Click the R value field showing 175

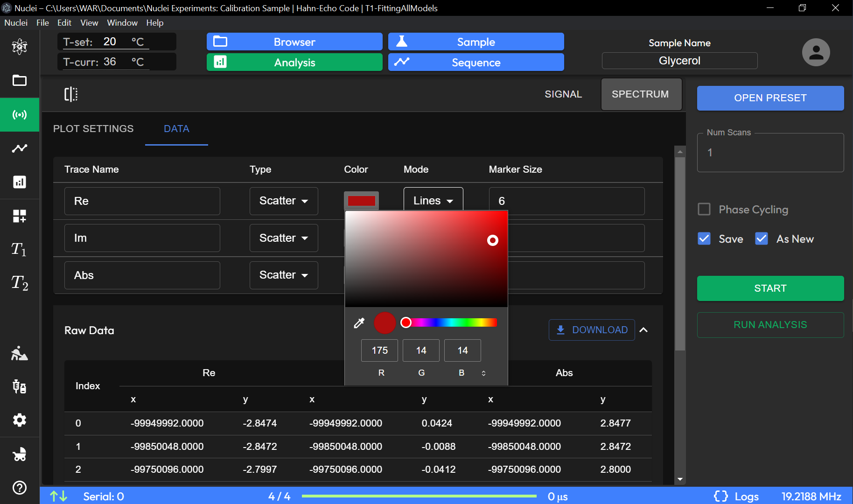click(379, 350)
